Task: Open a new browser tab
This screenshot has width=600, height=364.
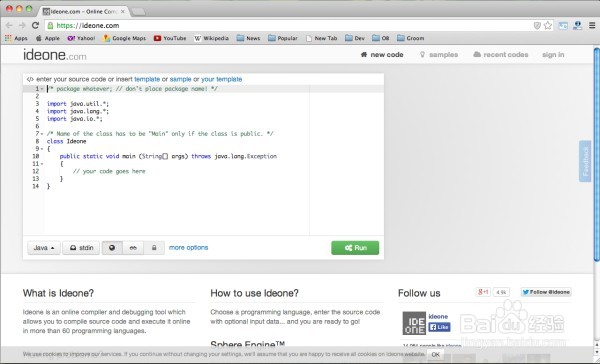Action: point(139,12)
